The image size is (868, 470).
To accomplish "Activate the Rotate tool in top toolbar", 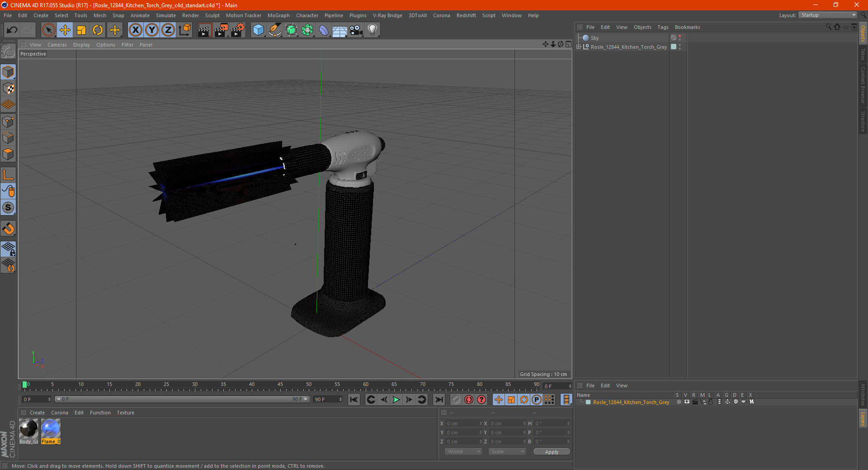I will pos(98,30).
